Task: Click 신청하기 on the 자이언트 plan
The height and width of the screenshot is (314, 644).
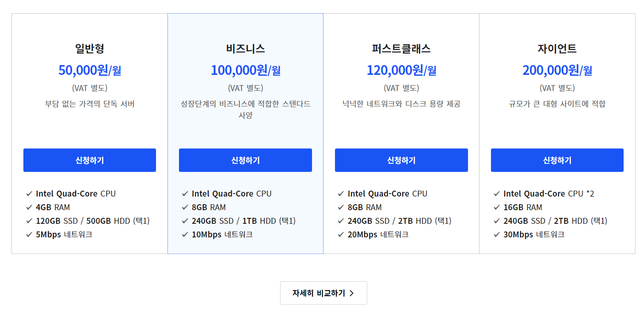Action: click(x=557, y=160)
